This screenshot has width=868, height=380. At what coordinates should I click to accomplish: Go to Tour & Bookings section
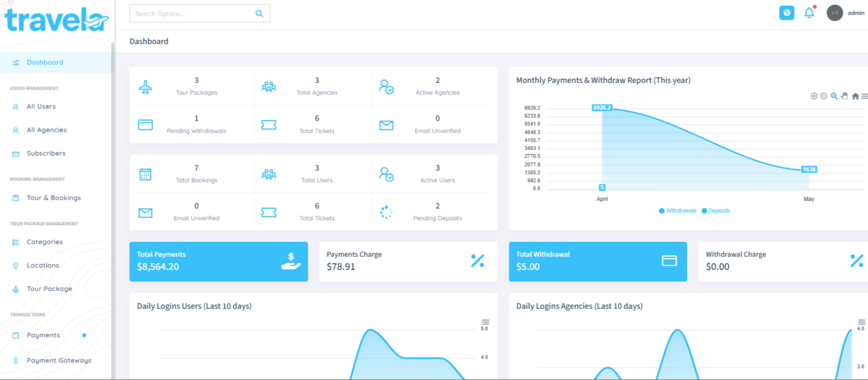[x=54, y=198]
